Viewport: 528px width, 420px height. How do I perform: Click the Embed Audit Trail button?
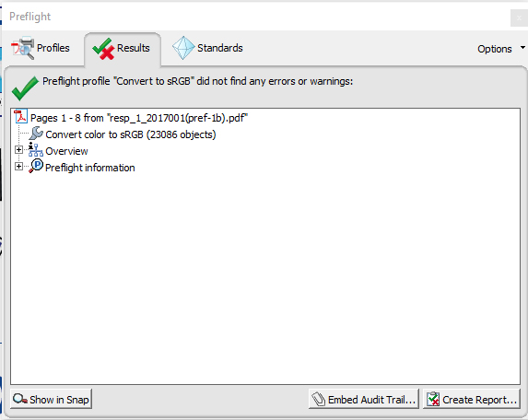tap(364, 399)
